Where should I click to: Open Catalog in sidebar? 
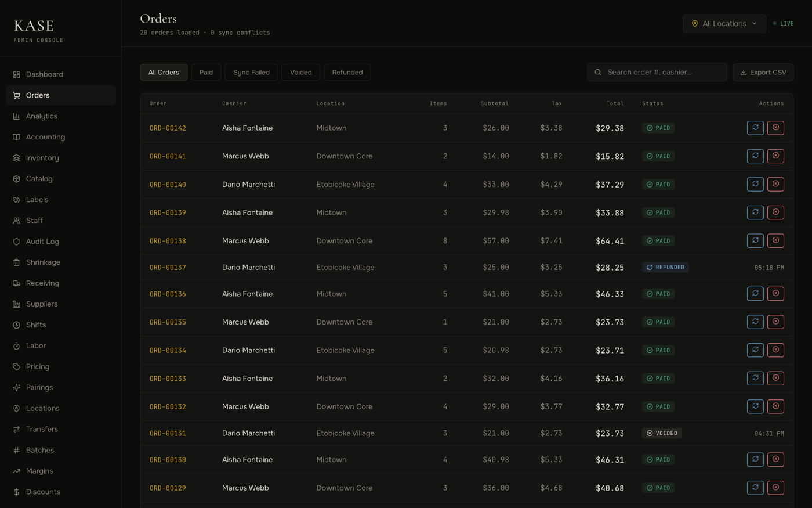point(60,179)
